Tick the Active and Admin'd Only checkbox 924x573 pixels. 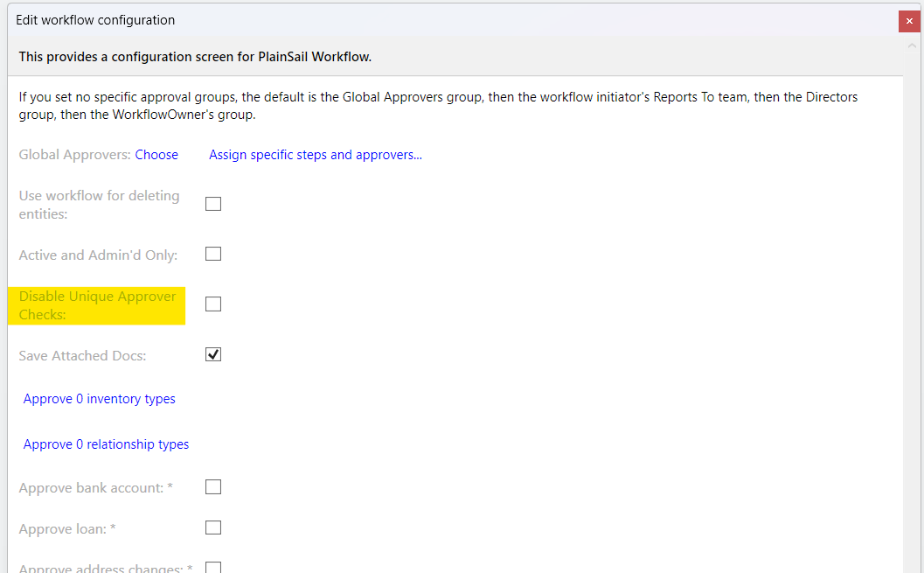coord(213,254)
